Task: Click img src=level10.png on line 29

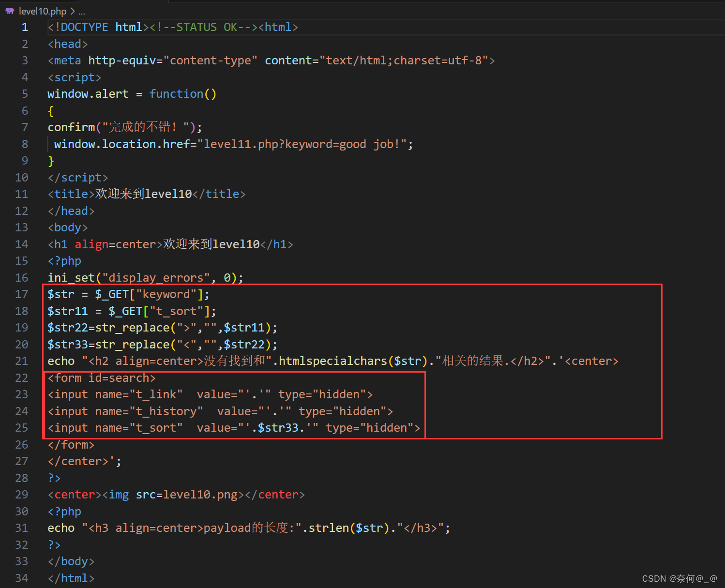Action: point(173,495)
